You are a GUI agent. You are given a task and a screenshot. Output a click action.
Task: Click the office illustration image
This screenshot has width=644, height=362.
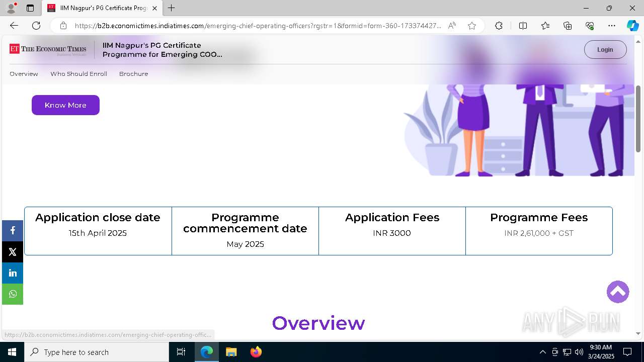pyautogui.click(x=519, y=130)
